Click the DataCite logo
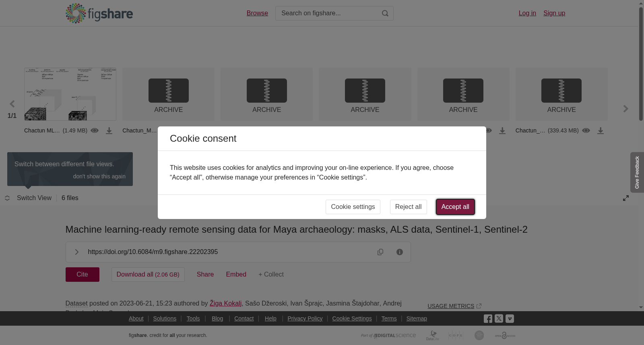This screenshot has width=644, height=345. pos(433,335)
